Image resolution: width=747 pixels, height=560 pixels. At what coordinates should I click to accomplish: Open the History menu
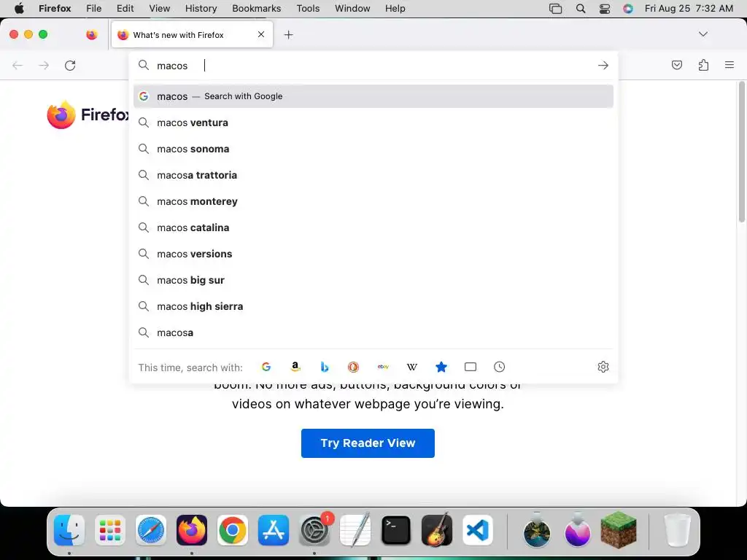point(201,9)
